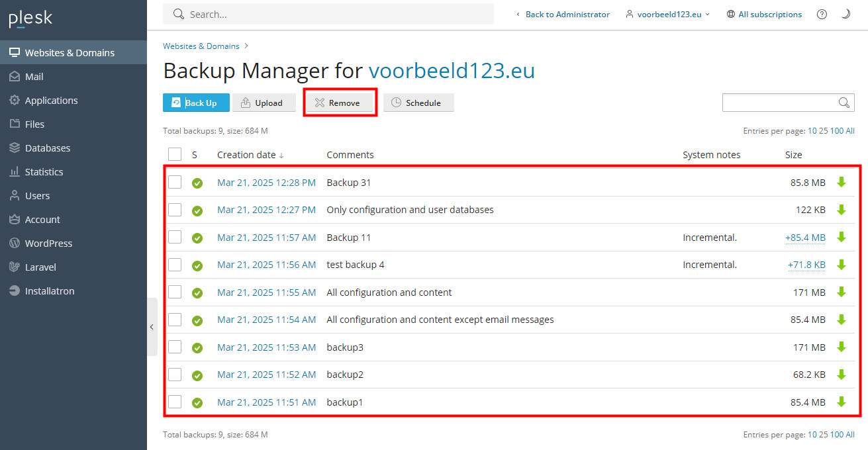This screenshot has width=868, height=450.
Task: Collapse the sidebar with the arrow handle
Action: click(x=152, y=327)
